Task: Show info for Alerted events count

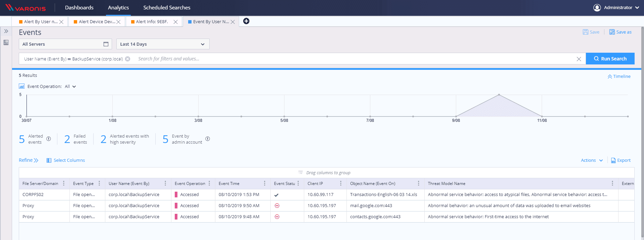Action: [49, 139]
